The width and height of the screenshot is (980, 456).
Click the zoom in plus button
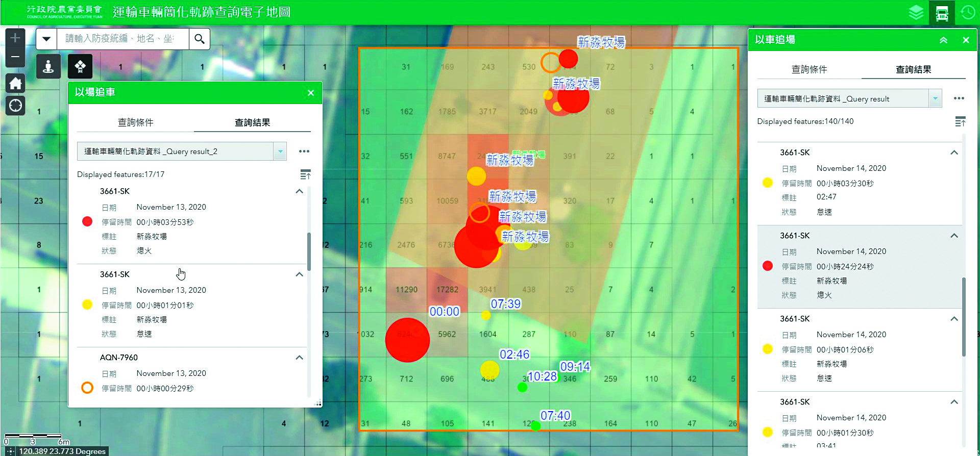pos(15,38)
